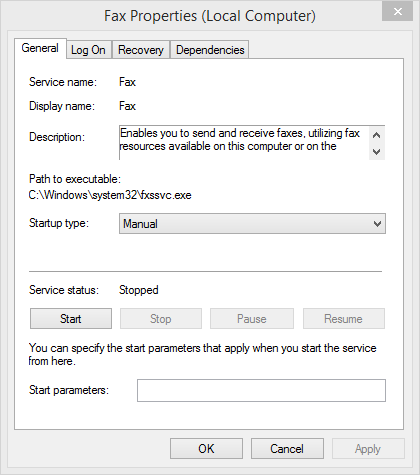420x475 pixels.
Task: Switch to the Recovery tab
Action: click(141, 50)
